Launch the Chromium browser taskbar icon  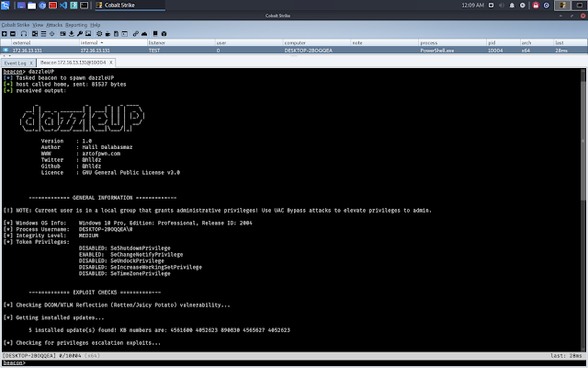point(42,6)
